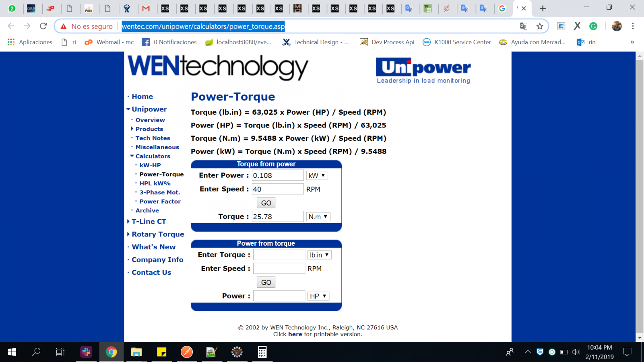Screen dimensions: 644x362
Task: Click the Enter Speed field showing 40
Action: [x=278, y=189]
